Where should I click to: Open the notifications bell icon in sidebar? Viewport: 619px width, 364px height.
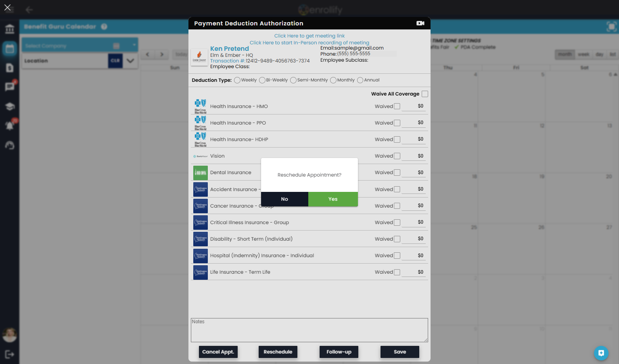10,125
